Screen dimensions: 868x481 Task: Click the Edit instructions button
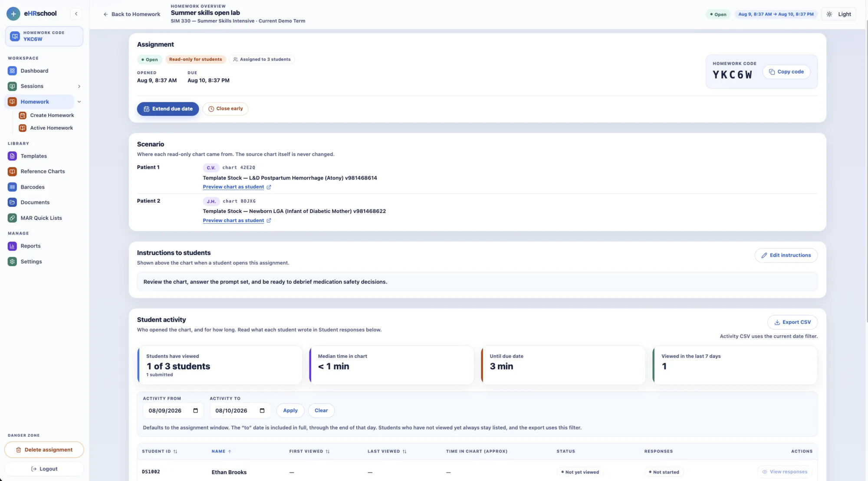coord(786,255)
